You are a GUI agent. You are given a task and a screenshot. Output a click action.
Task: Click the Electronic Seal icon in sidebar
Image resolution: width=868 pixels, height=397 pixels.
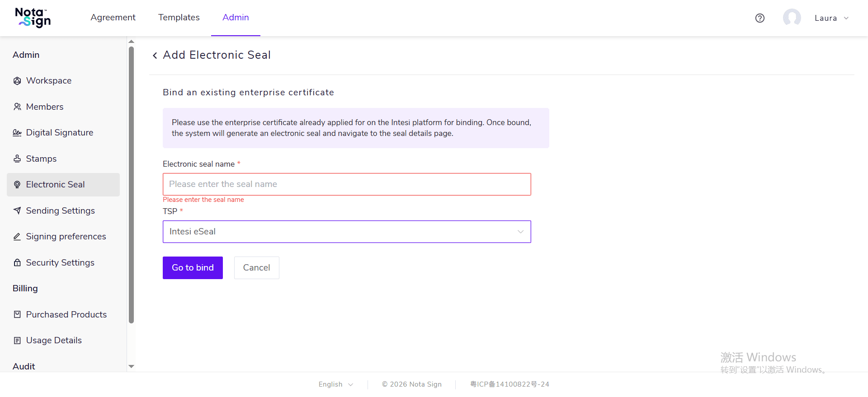(x=17, y=185)
